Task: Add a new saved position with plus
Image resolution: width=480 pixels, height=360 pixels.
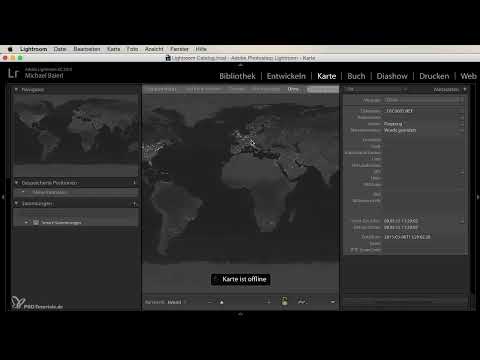Action: pyautogui.click(x=134, y=183)
